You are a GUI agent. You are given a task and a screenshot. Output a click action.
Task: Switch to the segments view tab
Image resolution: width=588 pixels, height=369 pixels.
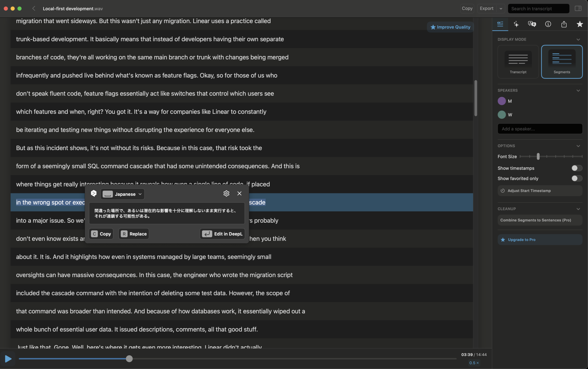point(500,24)
